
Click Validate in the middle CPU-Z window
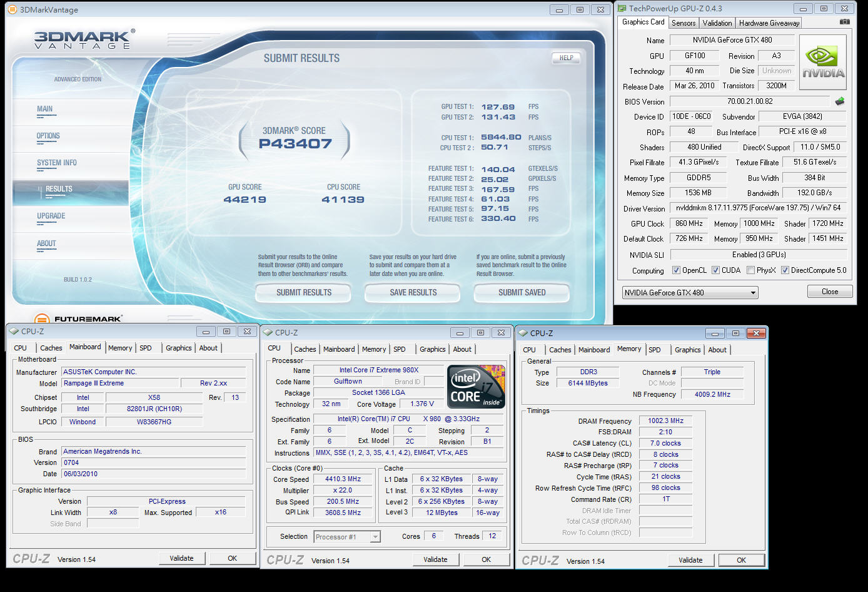(x=435, y=559)
